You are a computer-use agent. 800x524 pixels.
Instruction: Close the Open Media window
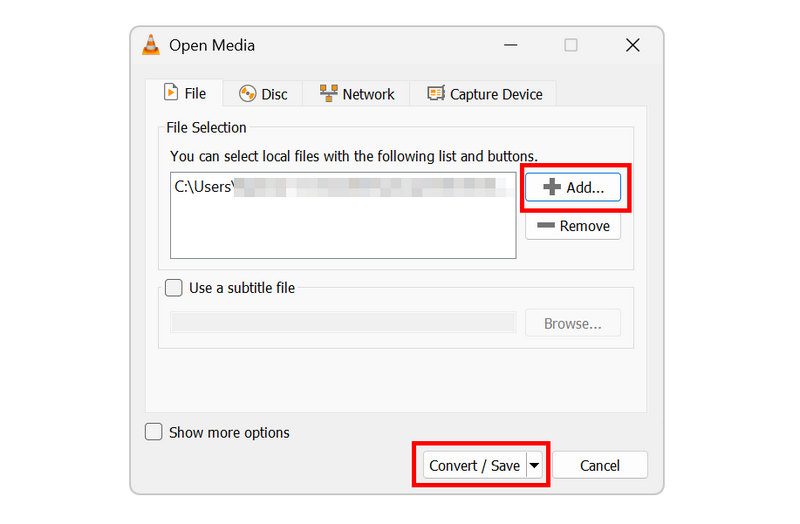pyautogui.click(x=633, y=45)
